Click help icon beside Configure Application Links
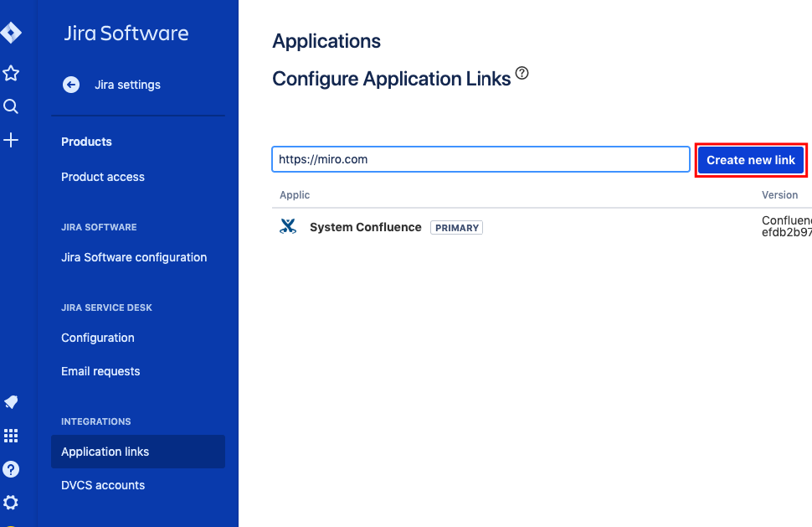 pyautogui.click(x=522, y=74)
